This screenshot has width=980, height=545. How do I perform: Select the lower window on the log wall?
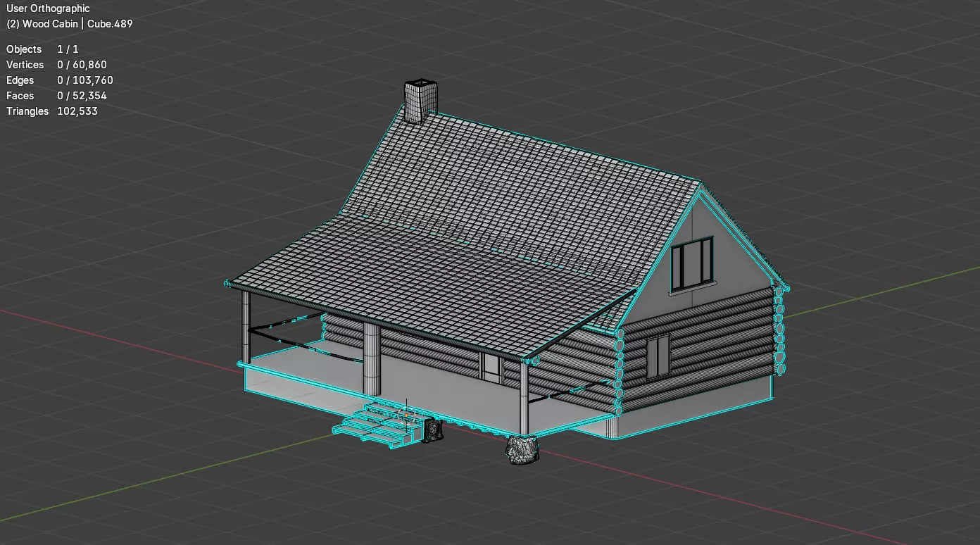pos(658,356)
